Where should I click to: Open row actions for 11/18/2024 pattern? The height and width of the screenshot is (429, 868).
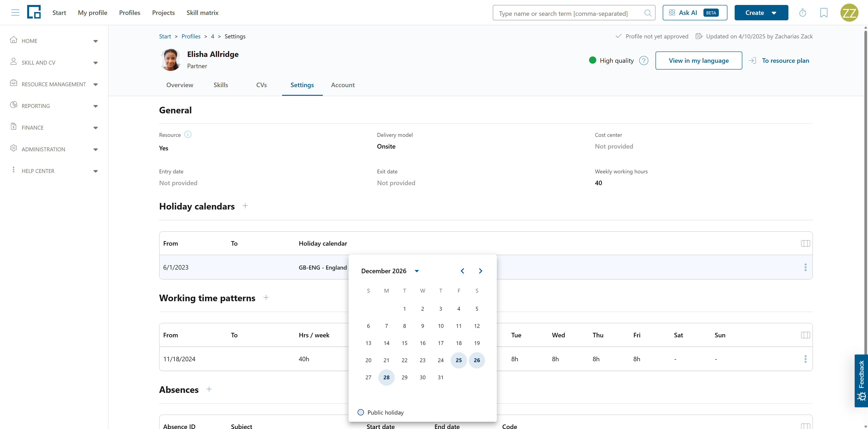coord(805,359)
